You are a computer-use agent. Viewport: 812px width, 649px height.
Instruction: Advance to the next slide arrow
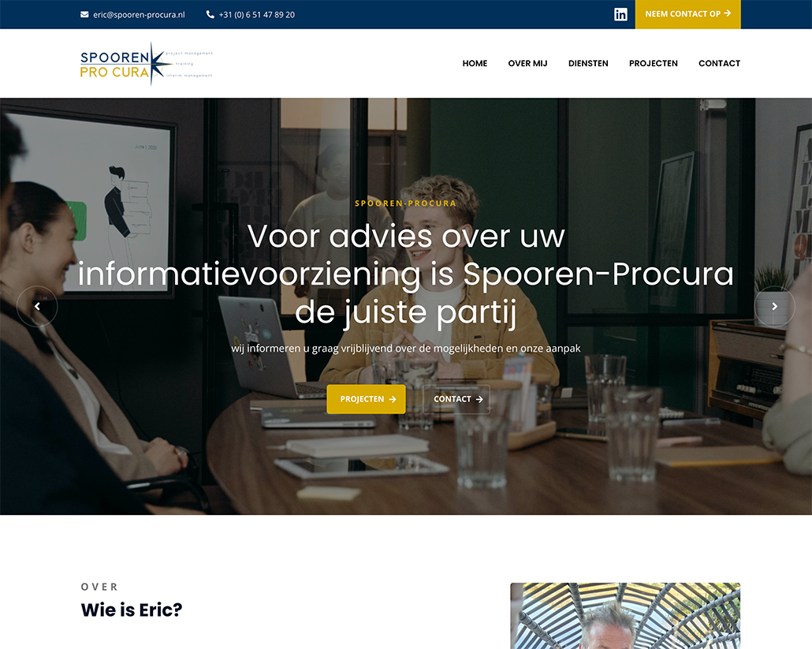pos(775,306)
